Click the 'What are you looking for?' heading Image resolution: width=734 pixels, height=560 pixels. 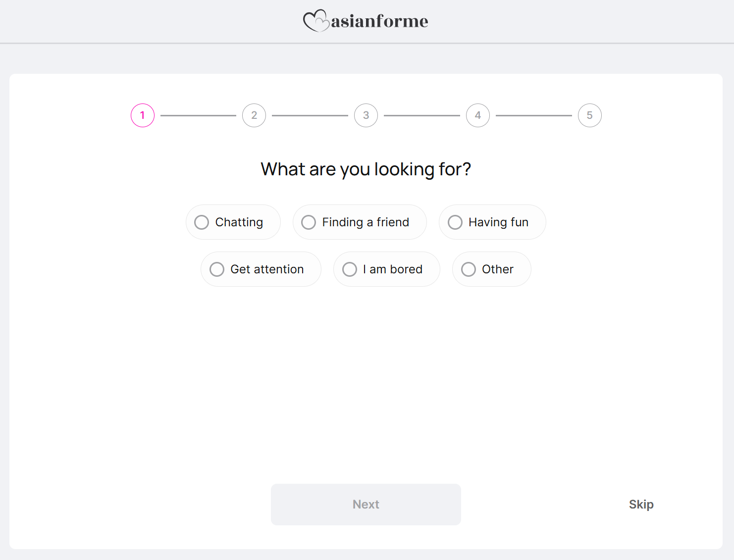366,169
